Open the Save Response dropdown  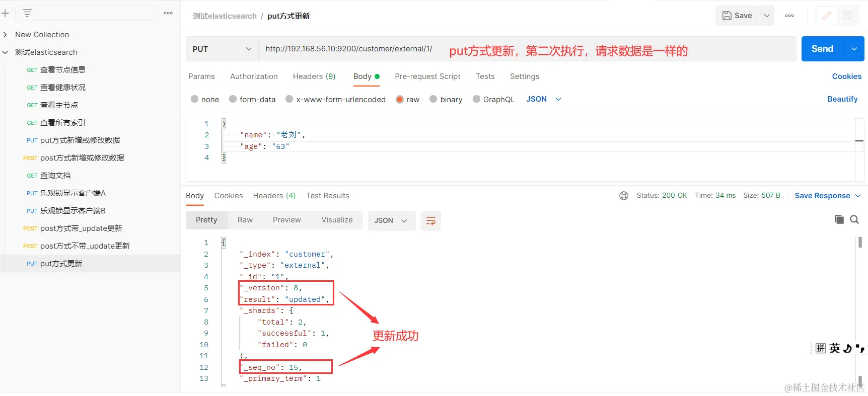(828, 196)
